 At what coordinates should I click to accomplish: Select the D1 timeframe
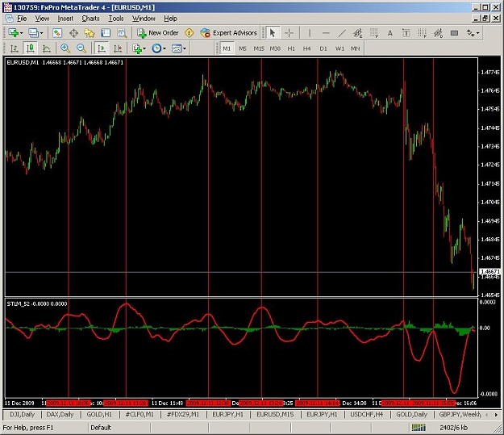[x=323, y=48]
